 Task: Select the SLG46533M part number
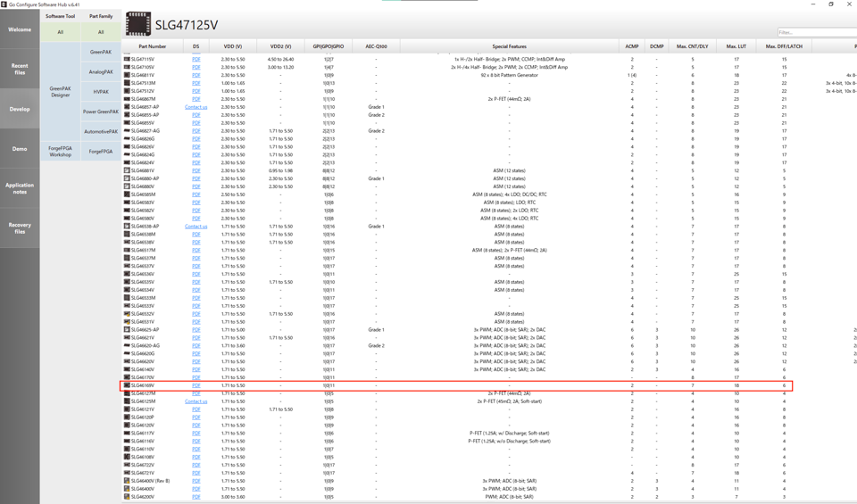[143, 298]
